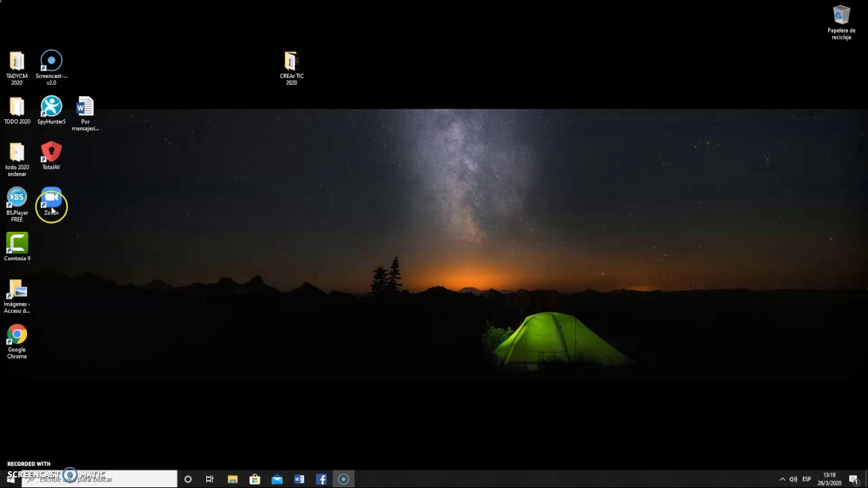Open Facebook from the taskbar
Screen dimensions: 868x488
(321, 479)
